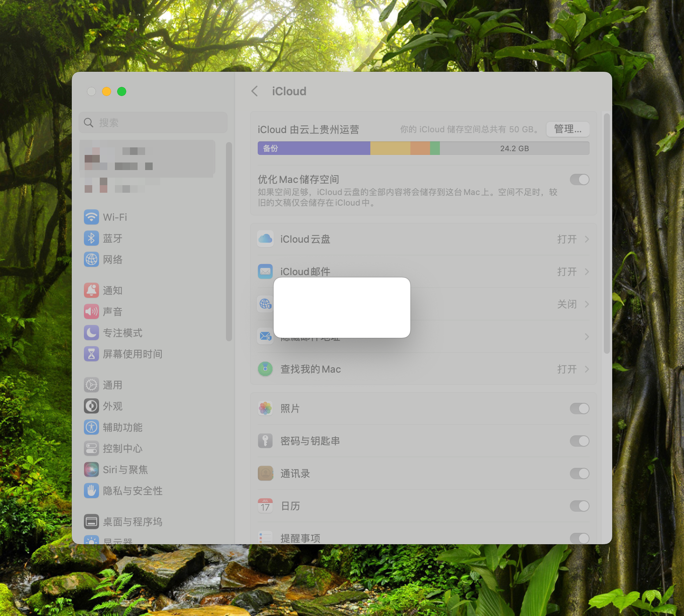Screen dimensions: 684x616
Task: Click the 控制中心 switches icon
Action: (x=91, y=448)
